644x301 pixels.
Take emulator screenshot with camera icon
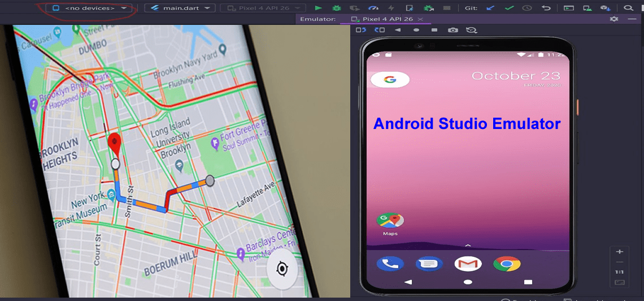[452, 30]
